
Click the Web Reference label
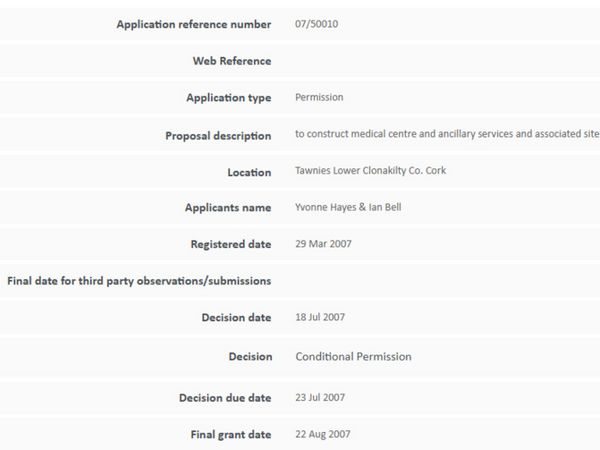tap(232, 61)
